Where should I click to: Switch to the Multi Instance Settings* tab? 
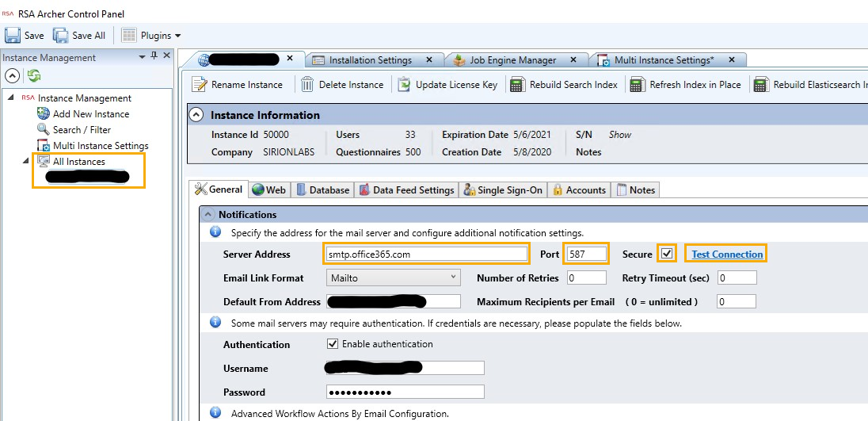click(664, 59)
